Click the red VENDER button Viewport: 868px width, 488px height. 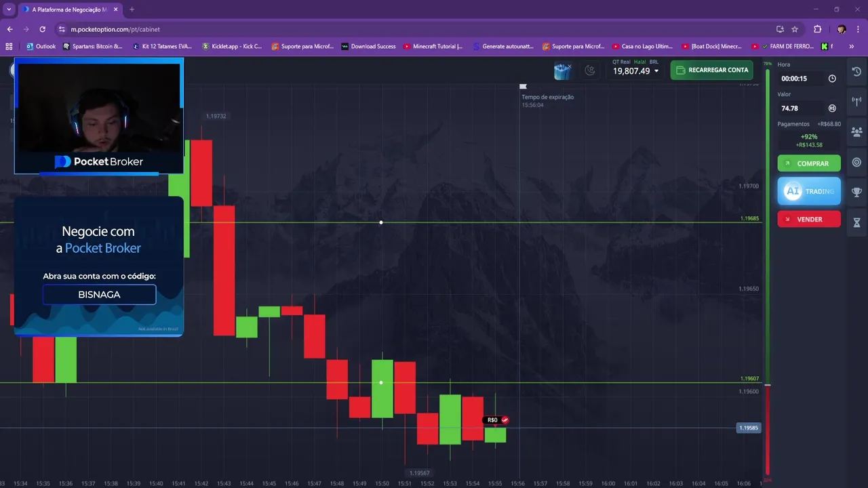point(809,219)
